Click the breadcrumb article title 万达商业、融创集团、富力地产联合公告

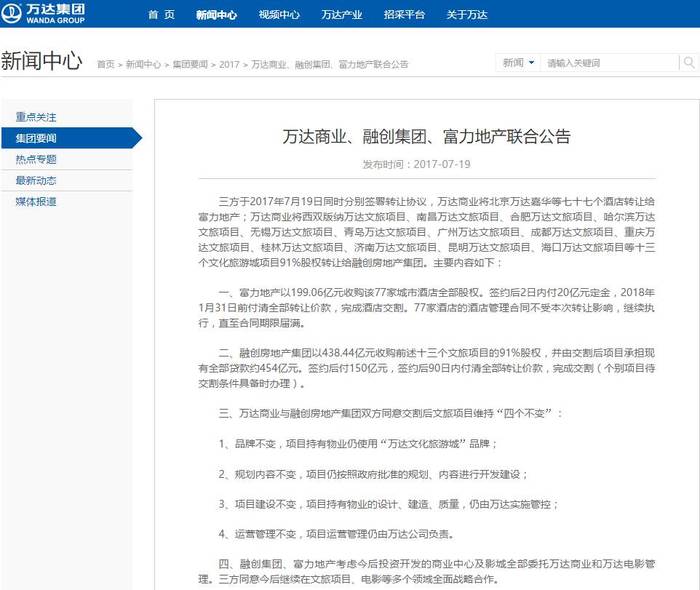click(329, 64)
